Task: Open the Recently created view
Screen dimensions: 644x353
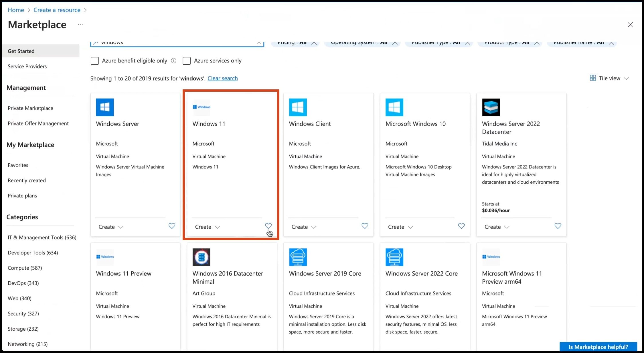Action: click(27, 180)
